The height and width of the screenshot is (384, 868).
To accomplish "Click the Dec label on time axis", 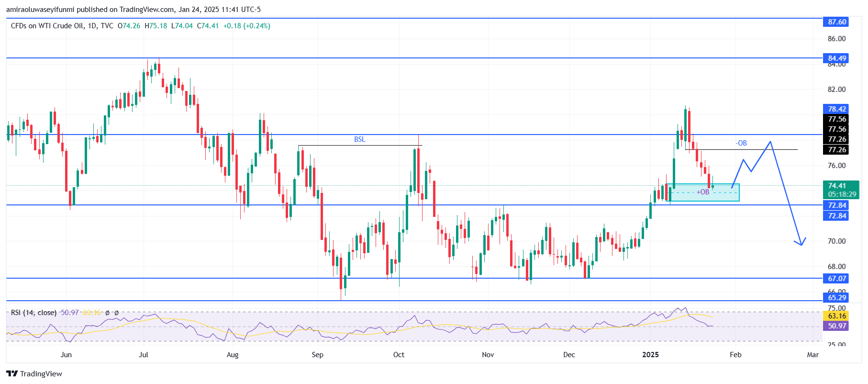I will pyautogui.click(x=569, y=355).
